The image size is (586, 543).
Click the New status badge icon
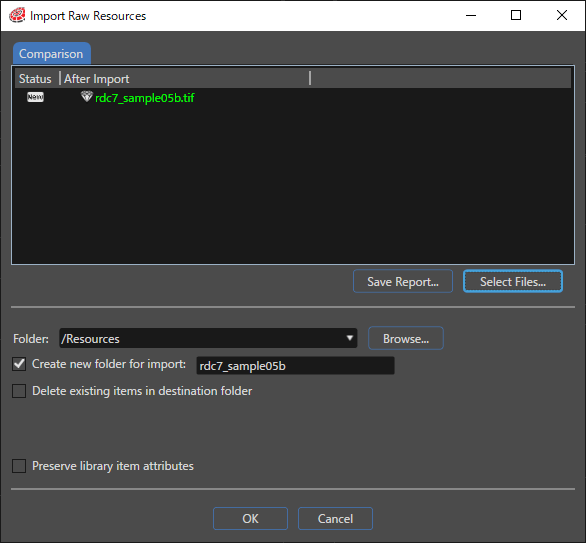click(x=35, y=97)
